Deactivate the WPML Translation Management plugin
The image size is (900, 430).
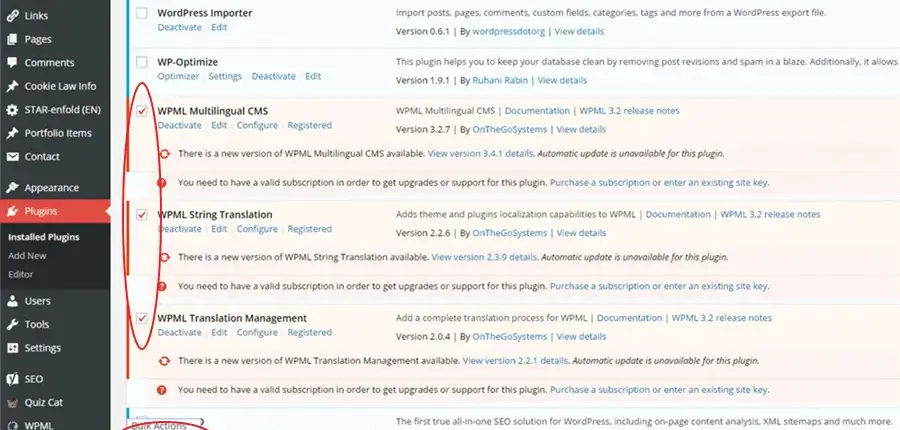point(179,333)
